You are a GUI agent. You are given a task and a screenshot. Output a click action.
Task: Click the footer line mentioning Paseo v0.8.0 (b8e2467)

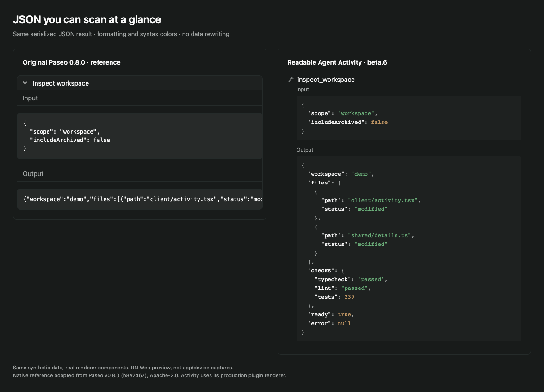coord(149,376)
